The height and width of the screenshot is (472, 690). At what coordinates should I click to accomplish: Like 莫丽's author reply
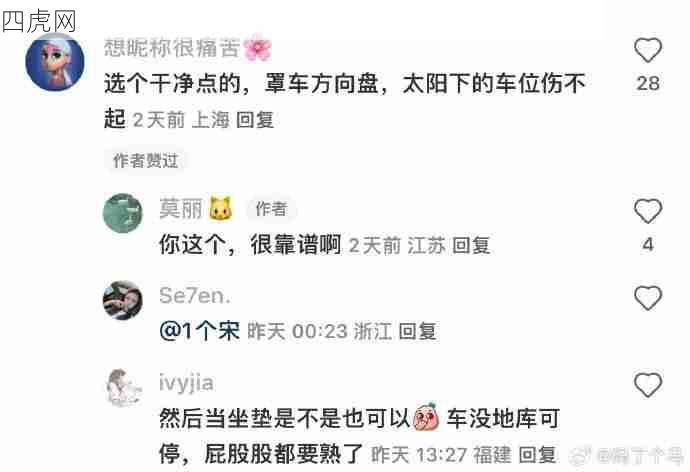(x=648, y=211)
